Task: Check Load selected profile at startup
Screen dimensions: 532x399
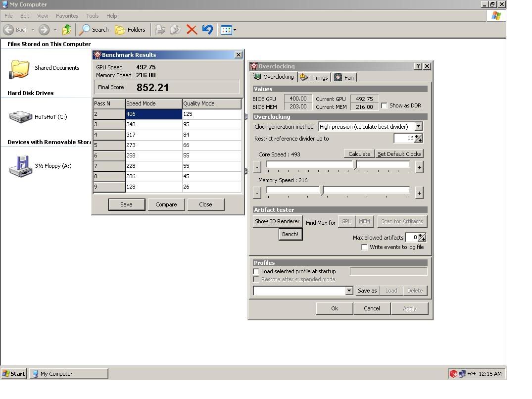Action: point(256,271)
